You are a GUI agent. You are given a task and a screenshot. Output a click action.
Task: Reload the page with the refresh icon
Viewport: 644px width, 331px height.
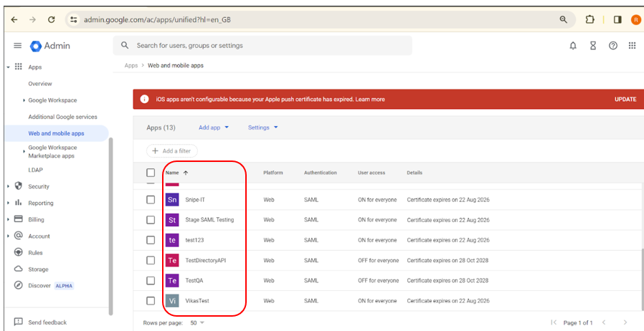pyautogui.click(x=52, y=19)
